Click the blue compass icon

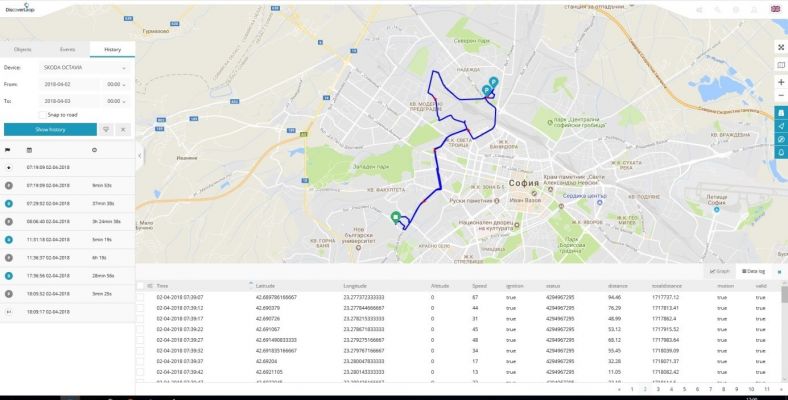781,139
